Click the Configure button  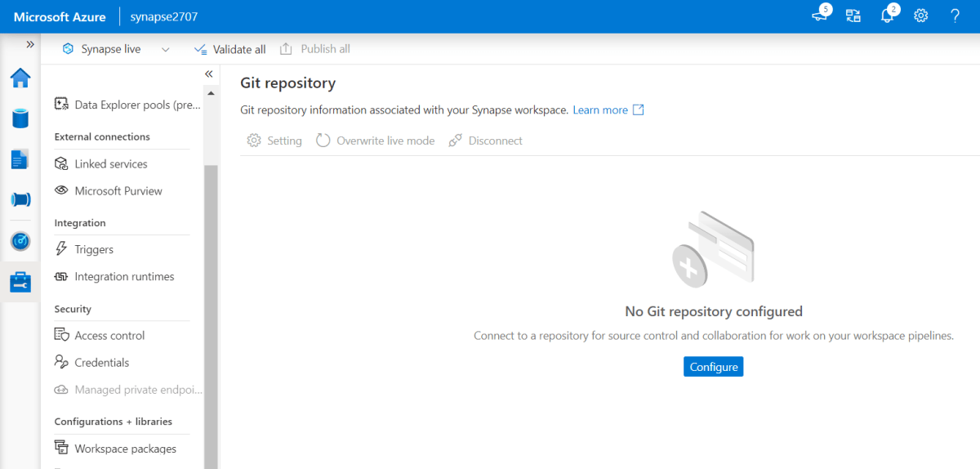coord(714,367)
